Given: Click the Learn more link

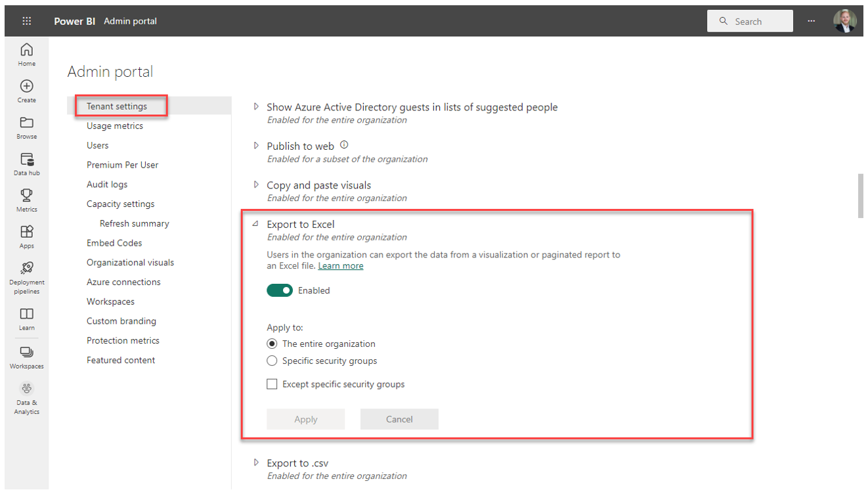Looking at the screenshot, I should (341, 266).
